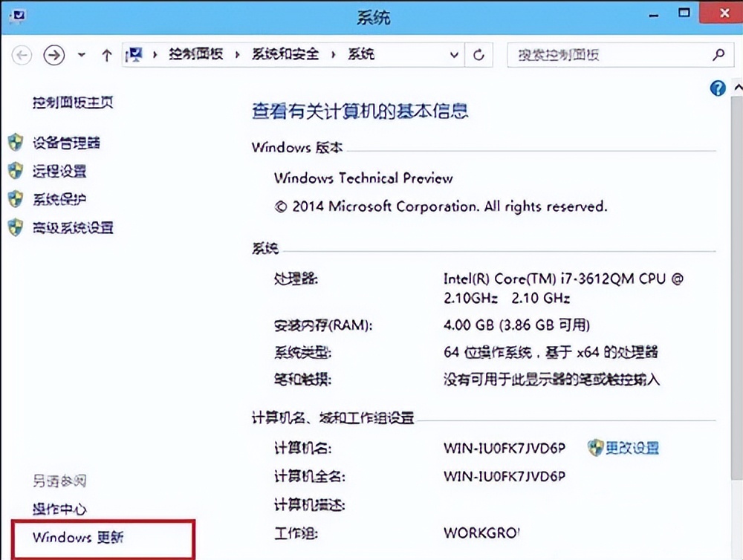Image resolution: width=743 pixels, height=560 pixels.
Task: Click the search magnifier icon
Action: click(x=718, y=54)
